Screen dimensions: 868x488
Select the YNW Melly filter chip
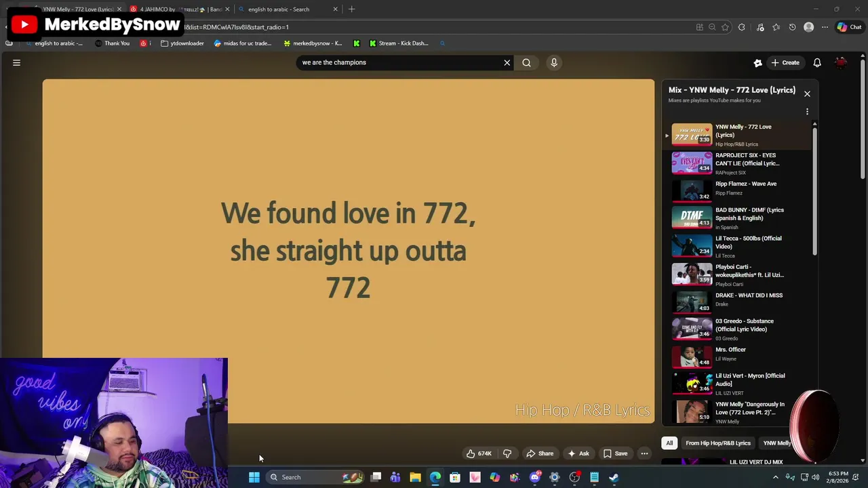pyautogui.click(x=777, y=443)
